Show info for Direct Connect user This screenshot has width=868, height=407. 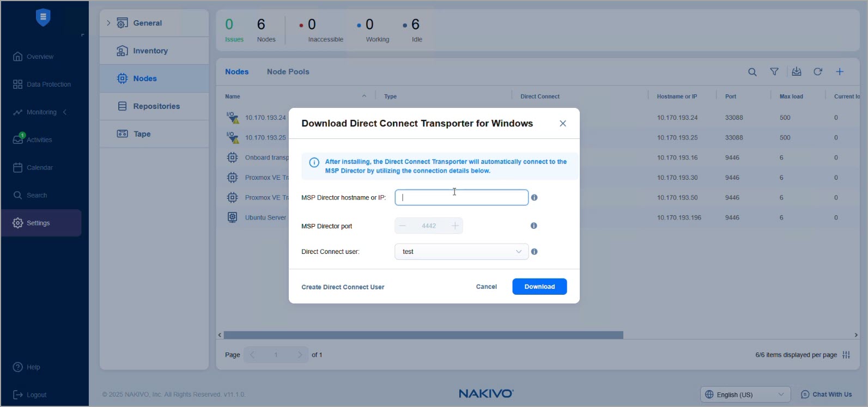tap(534, 252)
